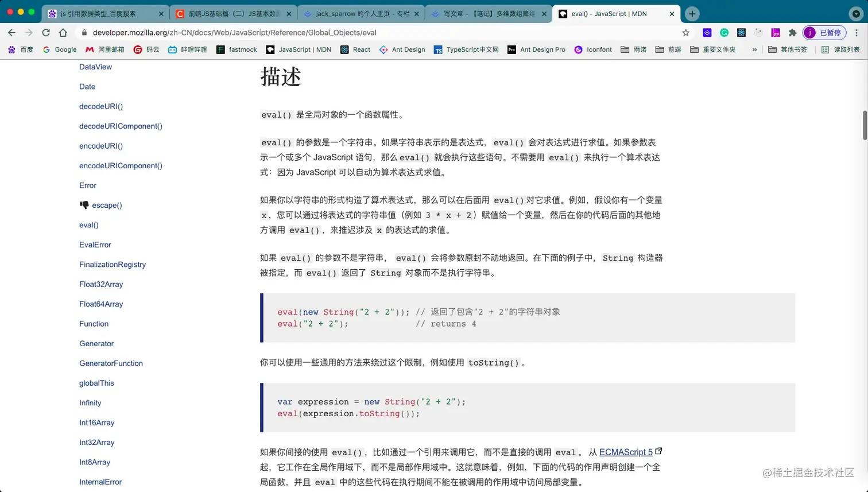Open the Iconfont bookmark
The height and width of the screenshot is (492, 868).
click(593, 50)
